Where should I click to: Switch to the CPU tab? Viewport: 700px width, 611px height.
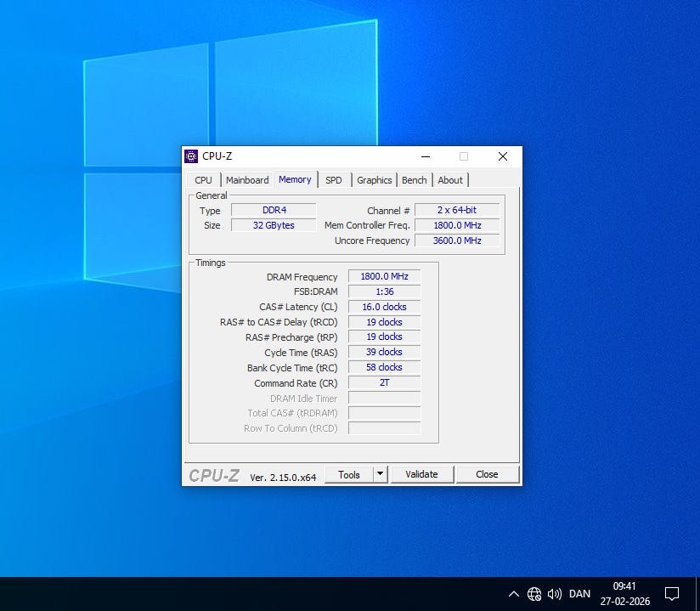tap(204, 180)
